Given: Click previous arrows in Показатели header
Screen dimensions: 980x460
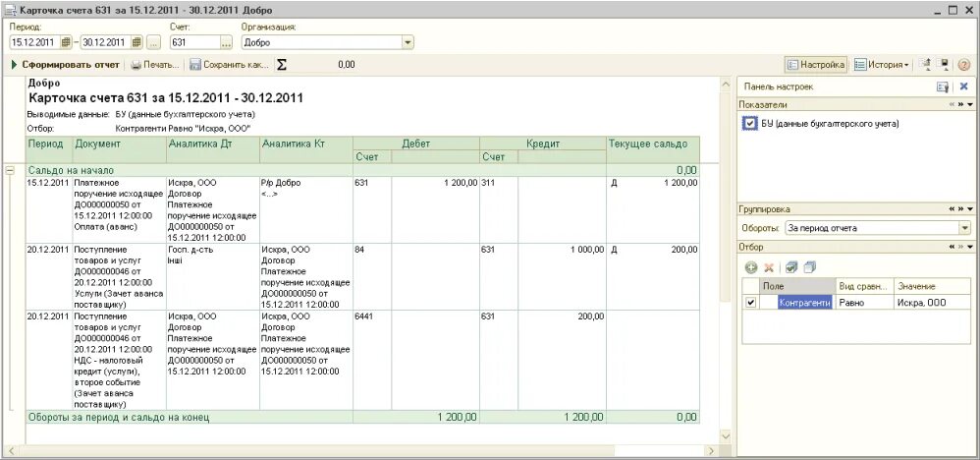Looking at the screenshot, I should [x=952, y=104].
